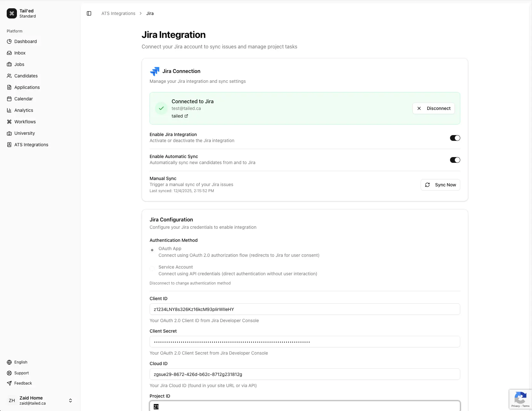Click the Analytics chart icon
The width and height of the screenshot is (532, 411).
click(9, 110)
